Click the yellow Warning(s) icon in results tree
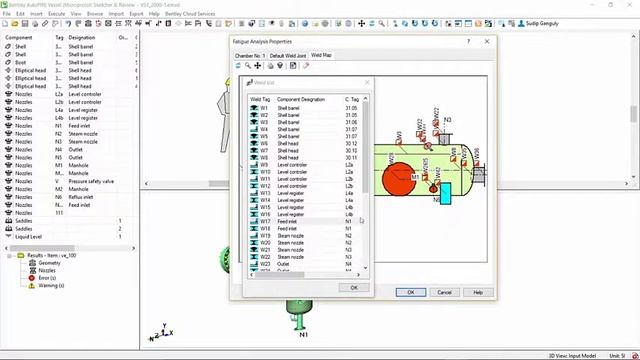640x360 pixels. pos(31,286)
